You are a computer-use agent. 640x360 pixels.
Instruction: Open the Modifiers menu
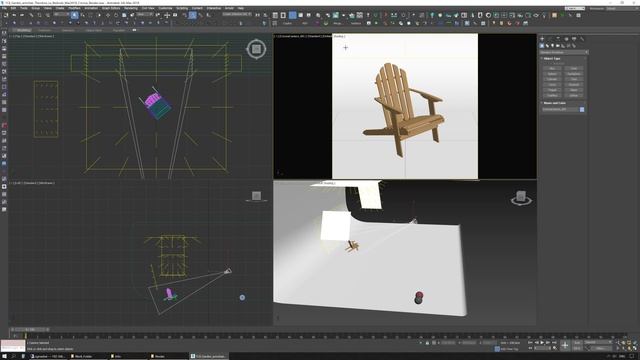point(74,8)
